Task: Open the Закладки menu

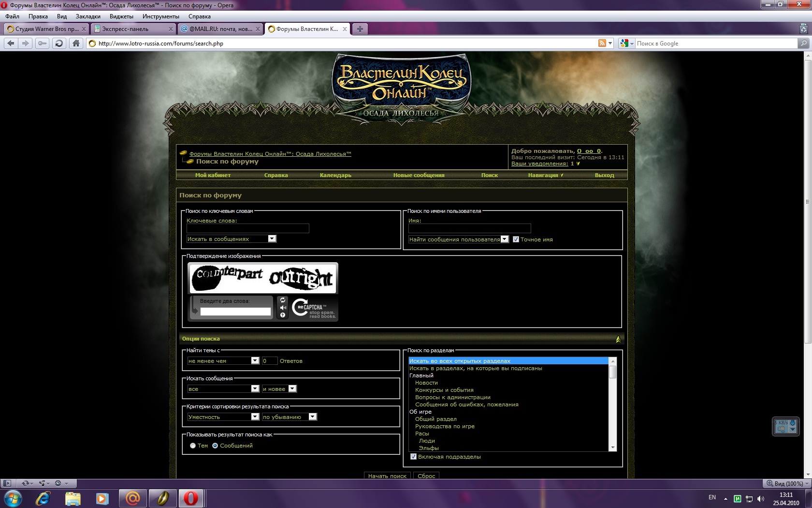Action: pos(88,16)
